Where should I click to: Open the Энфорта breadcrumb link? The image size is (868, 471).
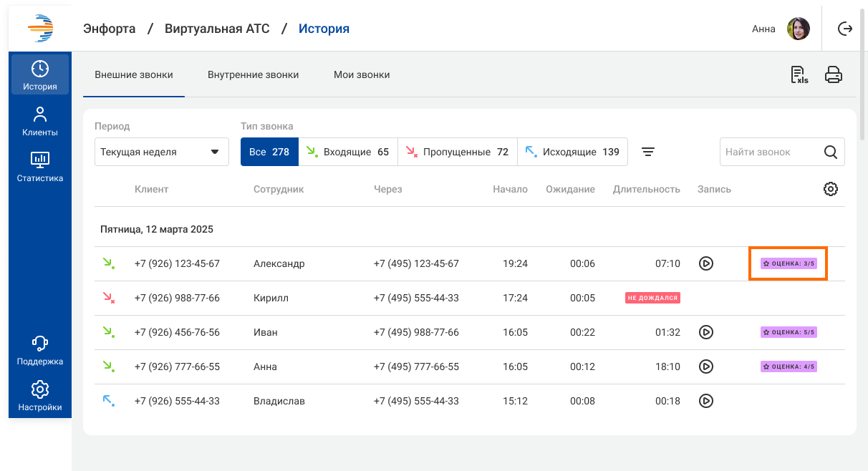point(109,29)
